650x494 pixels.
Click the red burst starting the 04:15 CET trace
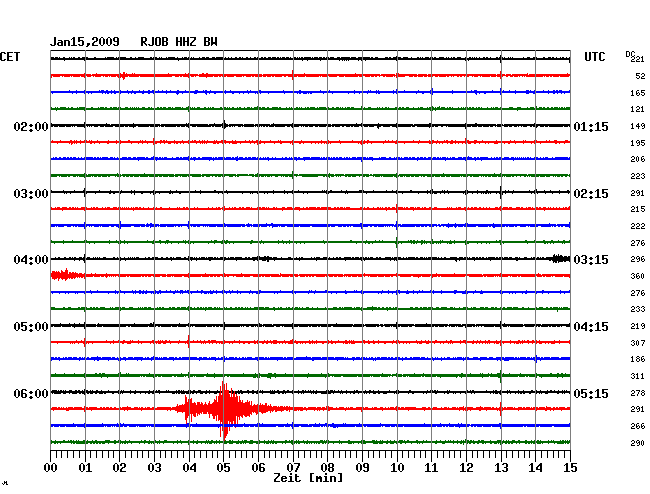pos(67,275)
